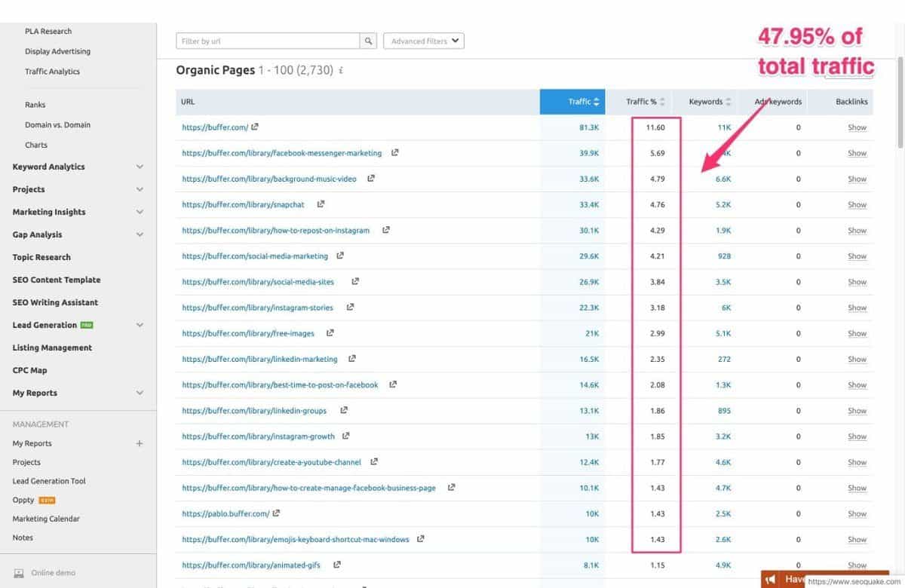The height and width of the screenshot is (588, 905).
Task: Open external link icon for social-media-sites URL
Action: (355, 282)
